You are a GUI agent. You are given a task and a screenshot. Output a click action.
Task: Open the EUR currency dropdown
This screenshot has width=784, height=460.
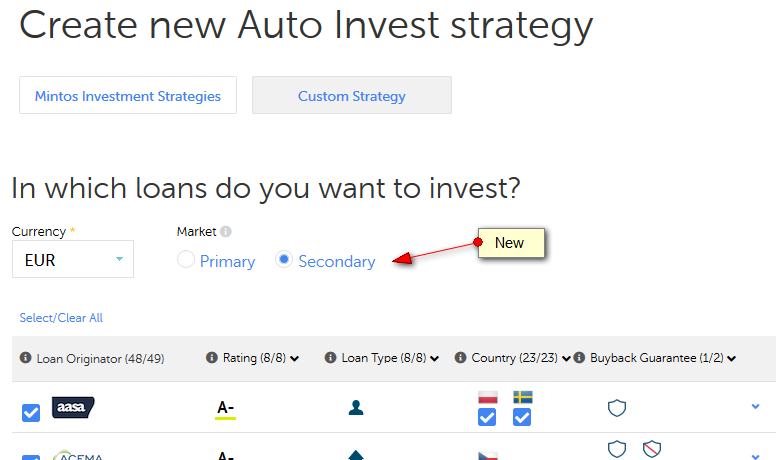coord(73,259)
